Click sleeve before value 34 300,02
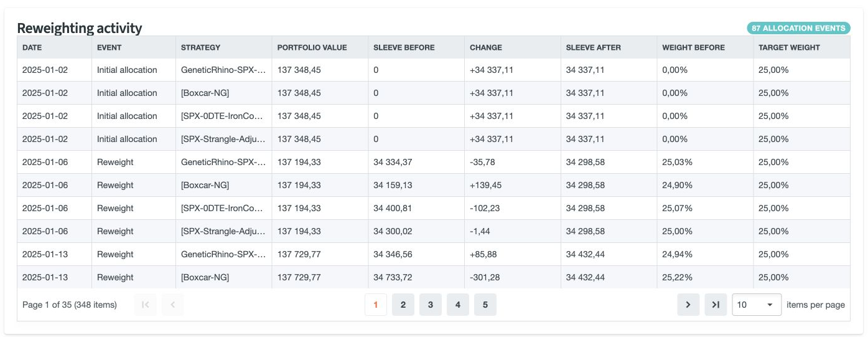Viewport: 868px width, 337px height. (393, 231)
